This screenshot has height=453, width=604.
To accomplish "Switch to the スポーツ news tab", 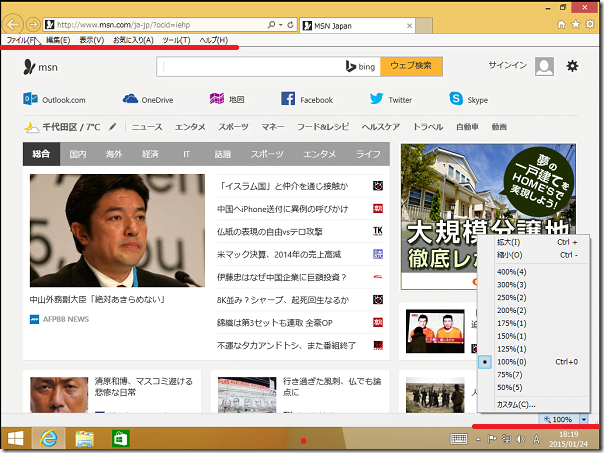I will click(x=266, y=154).
